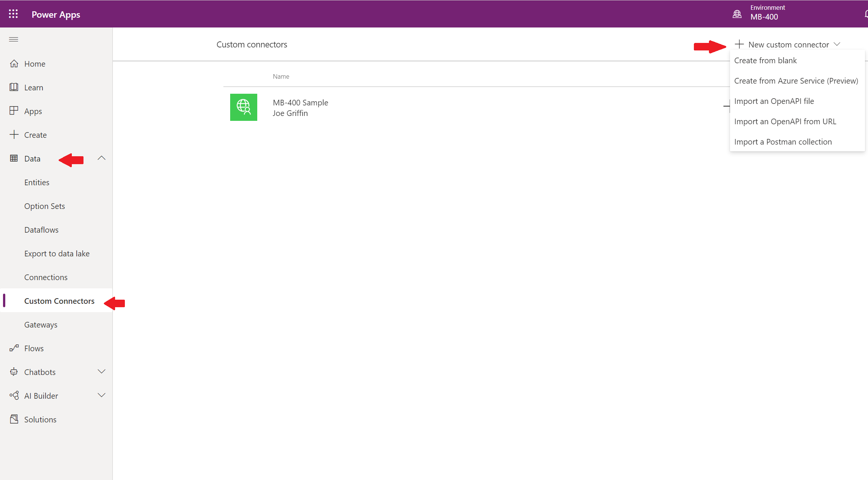The width and height of the screenshot is (868, 480).
Task: Choose Import a Postman collection
Action: coord(797,142)
